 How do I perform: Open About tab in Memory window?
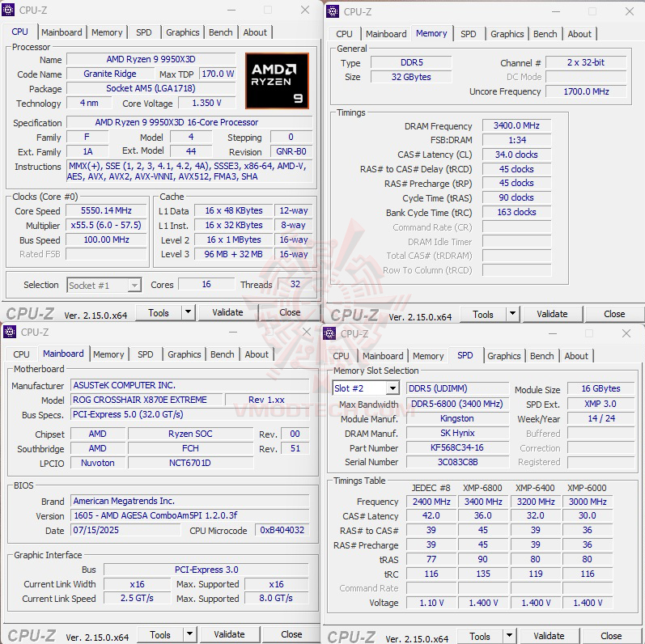point(579,34)
